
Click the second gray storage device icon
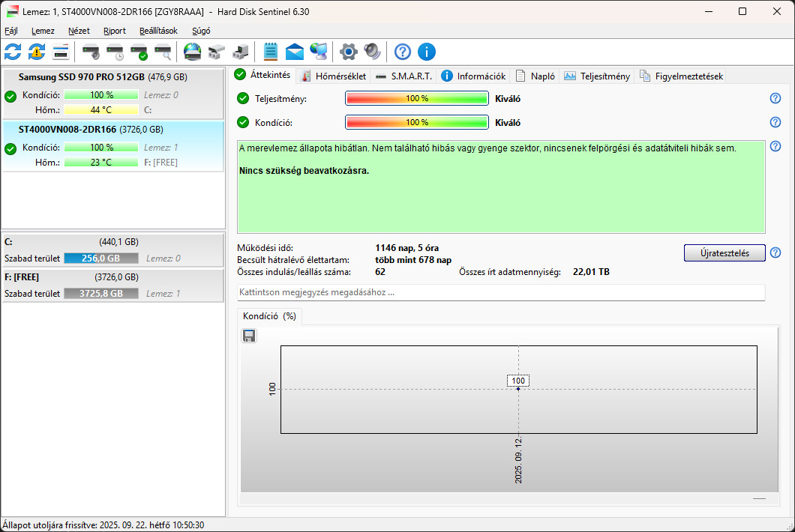pos(240,52)
